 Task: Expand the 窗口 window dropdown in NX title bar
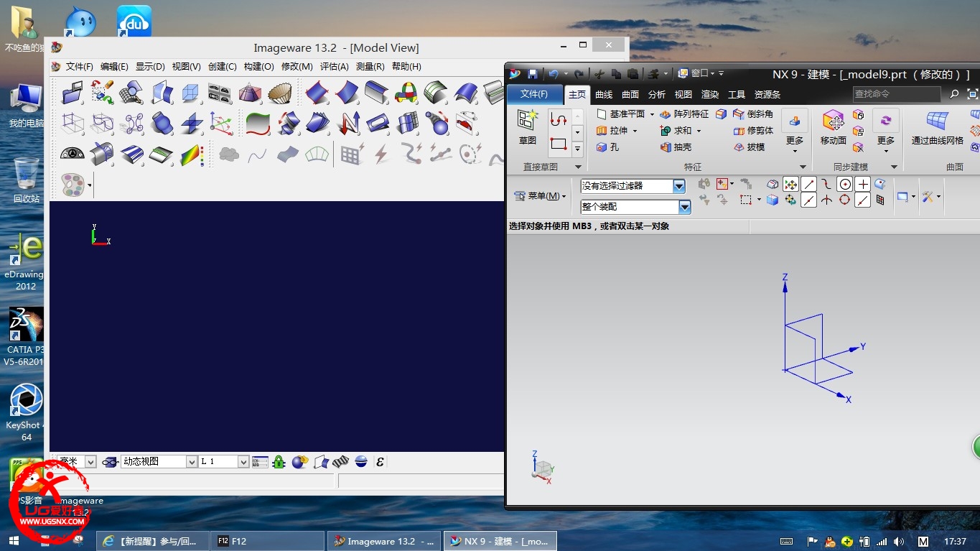[x=700, y=73]
